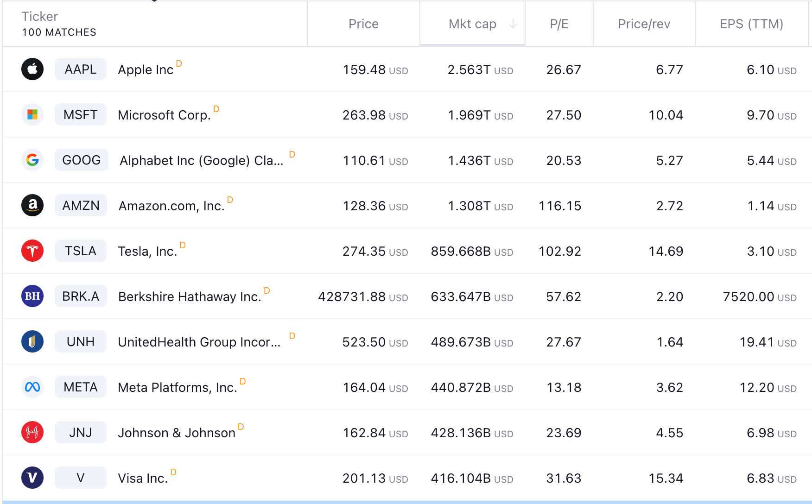Click the D marker next to Meta Platforms

pos(242,381)
